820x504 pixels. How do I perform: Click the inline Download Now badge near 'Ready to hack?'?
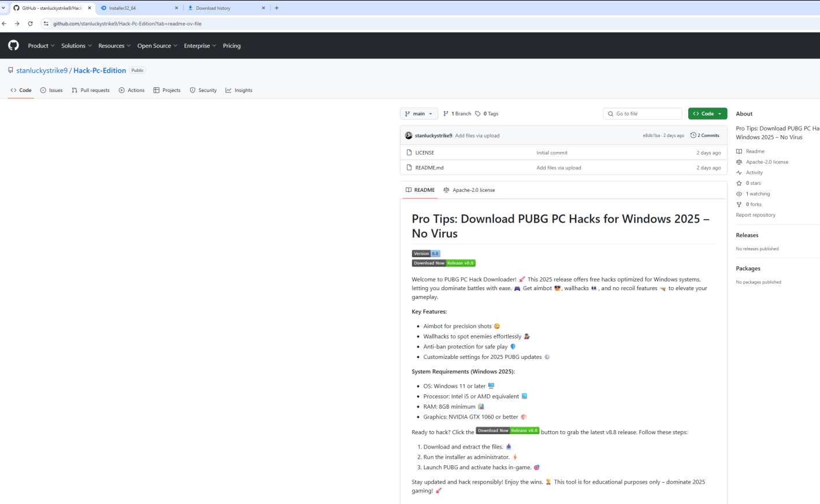click(507, 431)
